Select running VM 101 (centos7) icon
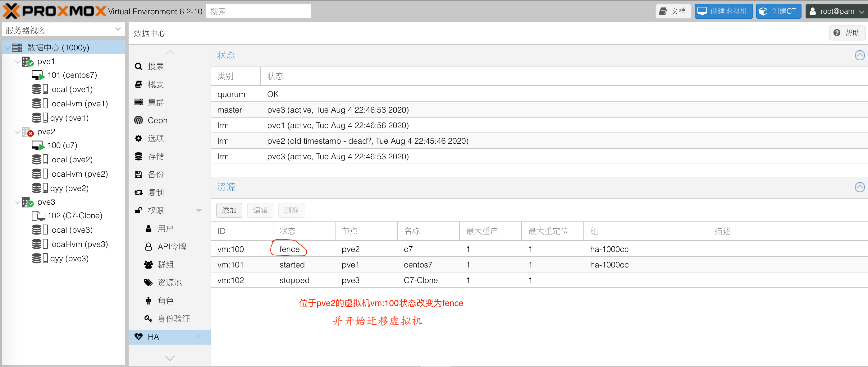The image size is (868, 367). click(38, 75)
